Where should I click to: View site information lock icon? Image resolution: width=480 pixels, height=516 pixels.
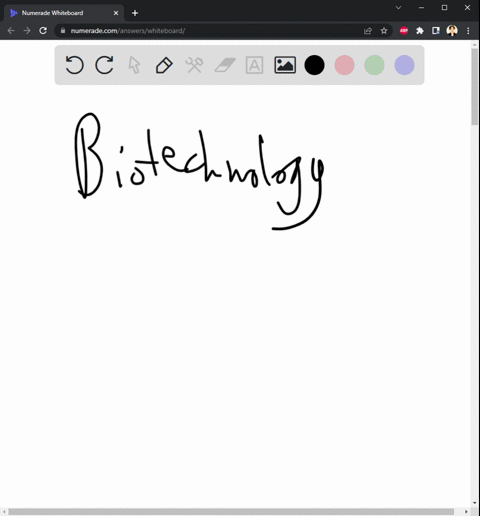(63, 31)
